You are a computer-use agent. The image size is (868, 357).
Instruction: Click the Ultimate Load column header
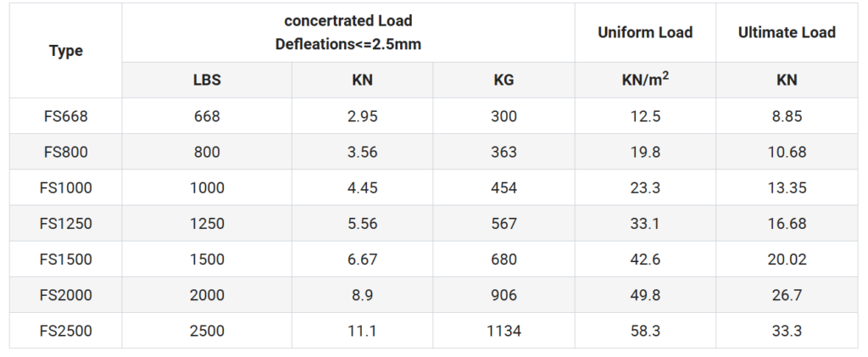point(787,33)
